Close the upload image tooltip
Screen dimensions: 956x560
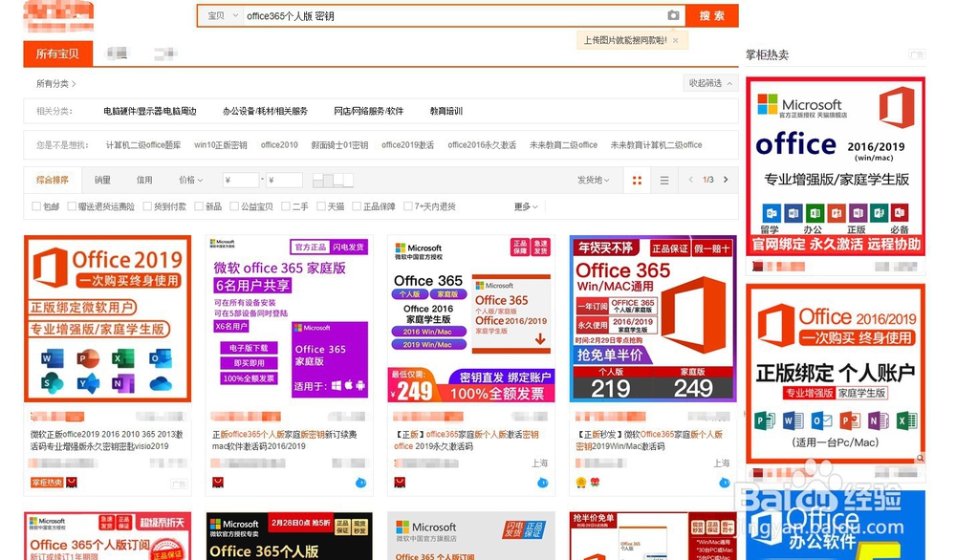676,41
